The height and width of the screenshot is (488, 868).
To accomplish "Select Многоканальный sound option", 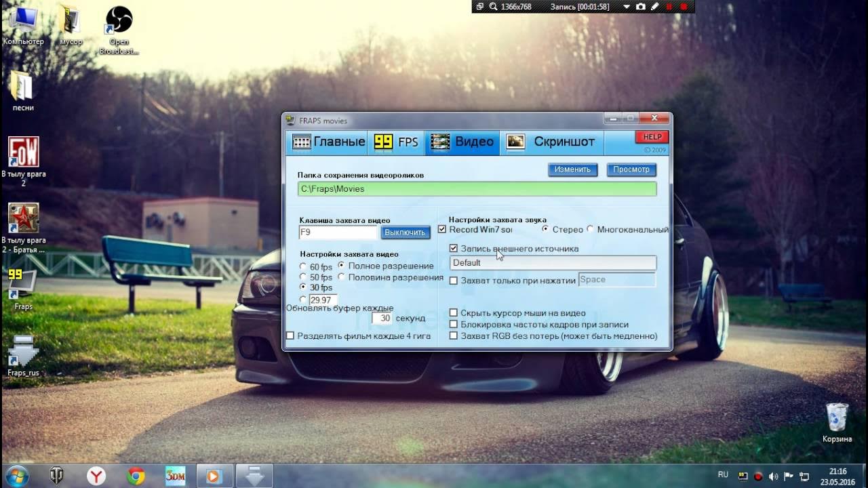I will (x=627, y=229).
